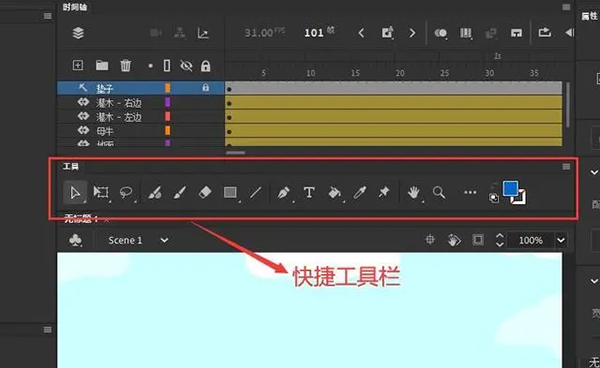Open the layer depth graph panel
The height and width of the screenshot is (368, 600).
pos(203,33)
